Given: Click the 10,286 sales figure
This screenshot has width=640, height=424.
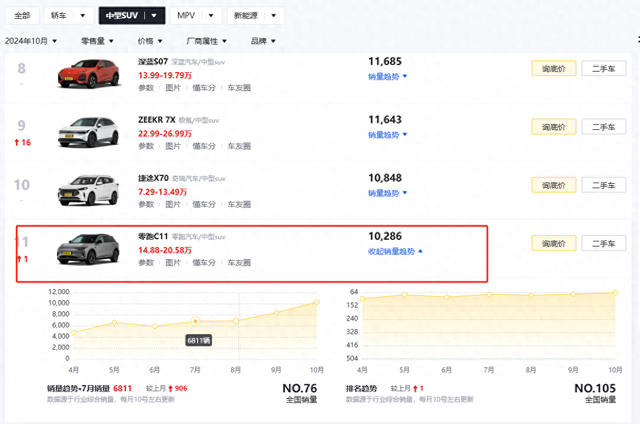Looking at the screenshot, I should 385,236.
